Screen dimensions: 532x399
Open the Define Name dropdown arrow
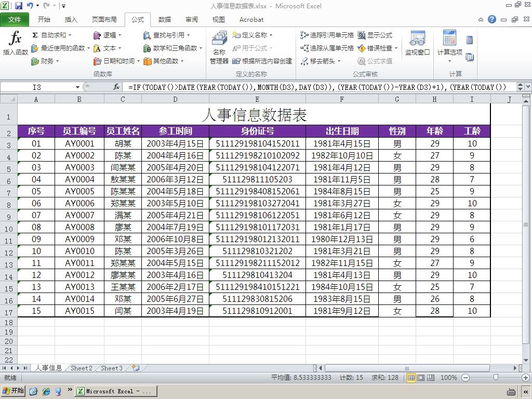(271, 35)
